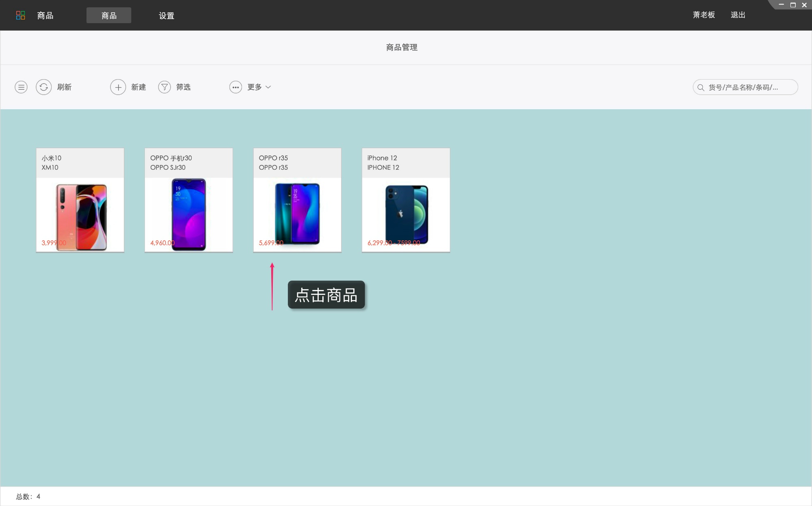Screen dimensions: 812x506
Task: Select the OPPO r35 product card
Action: 297,200
